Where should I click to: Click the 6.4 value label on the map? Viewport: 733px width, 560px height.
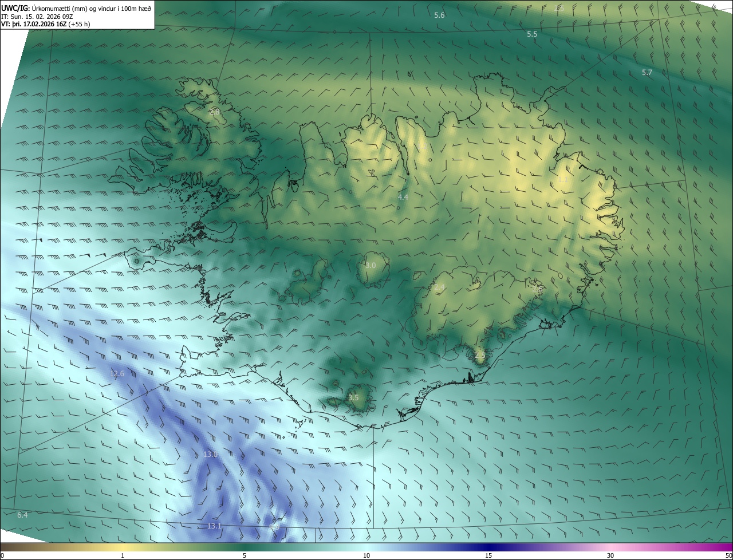pyautogui.click(x=22, y=515)
